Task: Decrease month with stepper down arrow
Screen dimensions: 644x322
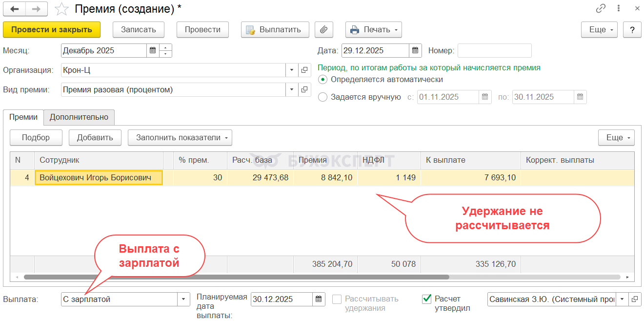Action: (166, 54)
